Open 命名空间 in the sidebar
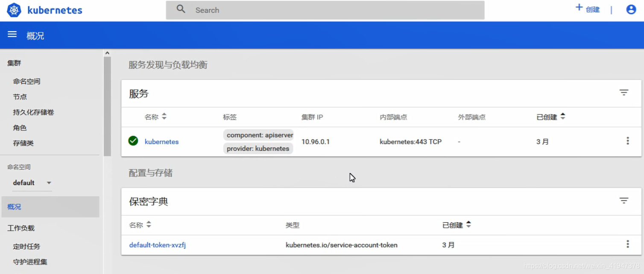 click(x=26, y=81)
